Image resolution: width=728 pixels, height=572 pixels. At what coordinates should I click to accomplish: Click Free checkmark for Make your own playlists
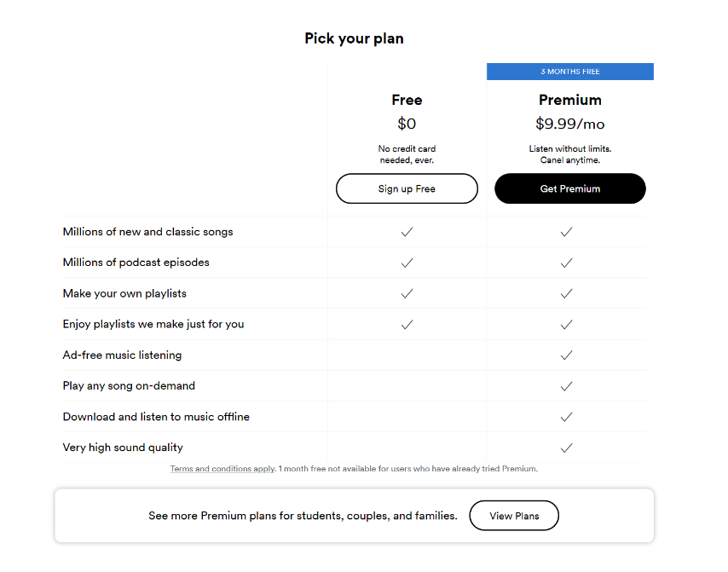[x=407, y=293]
